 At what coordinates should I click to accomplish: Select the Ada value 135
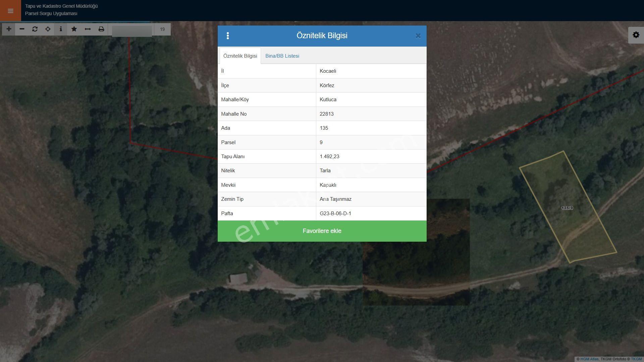tap(371, 128)
